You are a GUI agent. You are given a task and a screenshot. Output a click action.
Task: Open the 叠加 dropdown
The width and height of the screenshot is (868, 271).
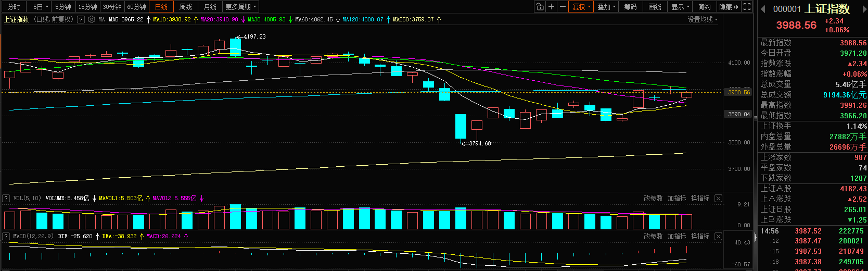(x=606, y=7)
